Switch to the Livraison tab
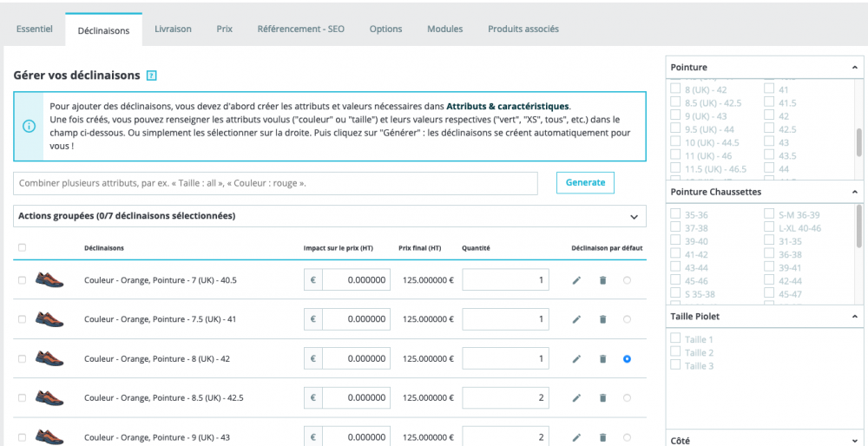868x446 pixels. click(173, 29)
